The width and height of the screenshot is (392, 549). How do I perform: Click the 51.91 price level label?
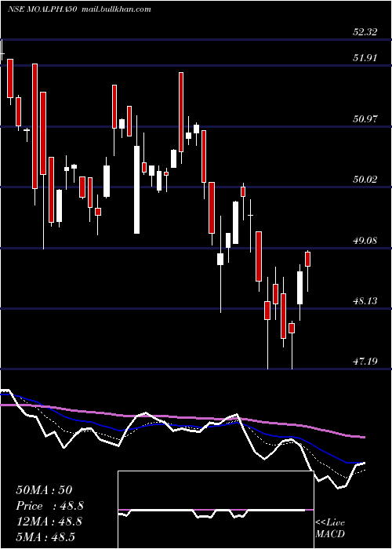365,57
